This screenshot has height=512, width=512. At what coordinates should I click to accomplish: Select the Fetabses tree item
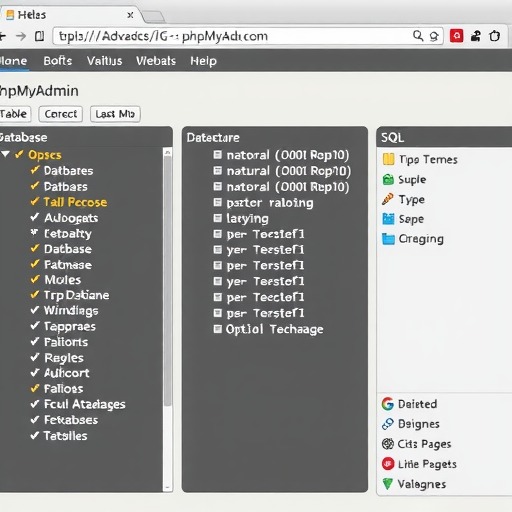[x=71, y=420]
